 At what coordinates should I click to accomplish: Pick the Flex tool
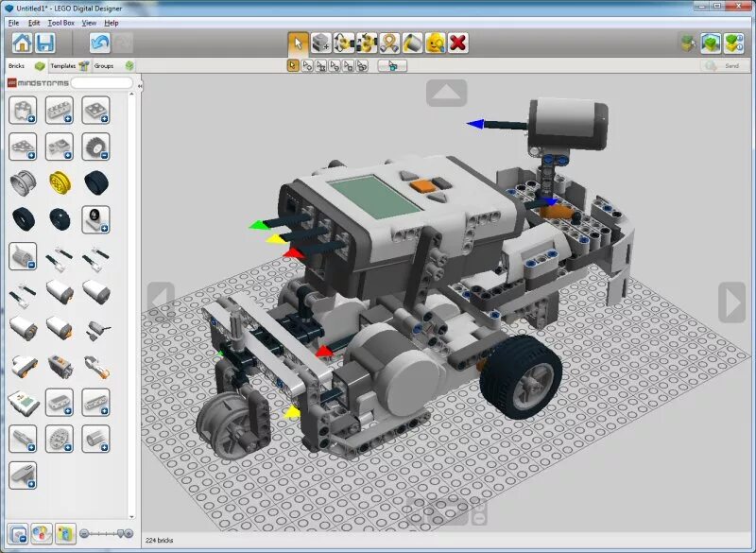point(389,43)
